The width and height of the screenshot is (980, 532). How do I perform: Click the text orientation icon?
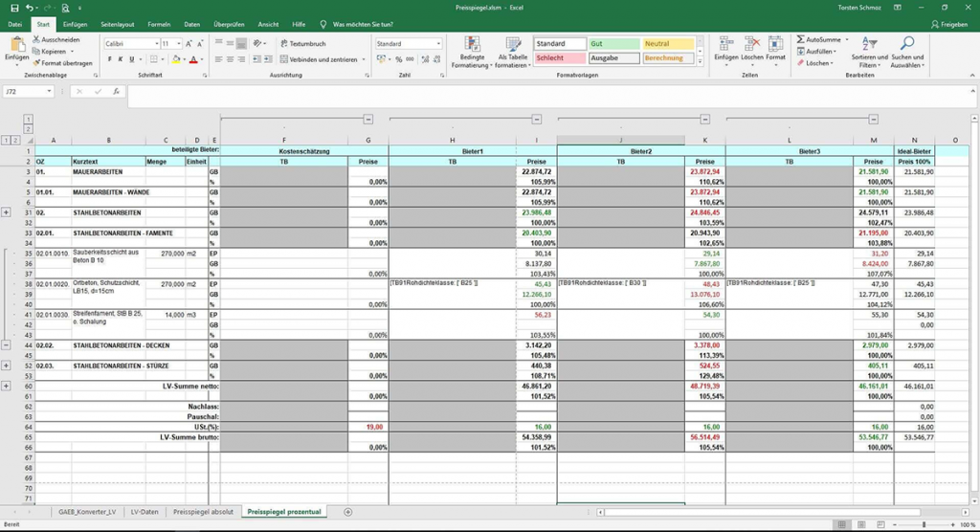(256, 44)
